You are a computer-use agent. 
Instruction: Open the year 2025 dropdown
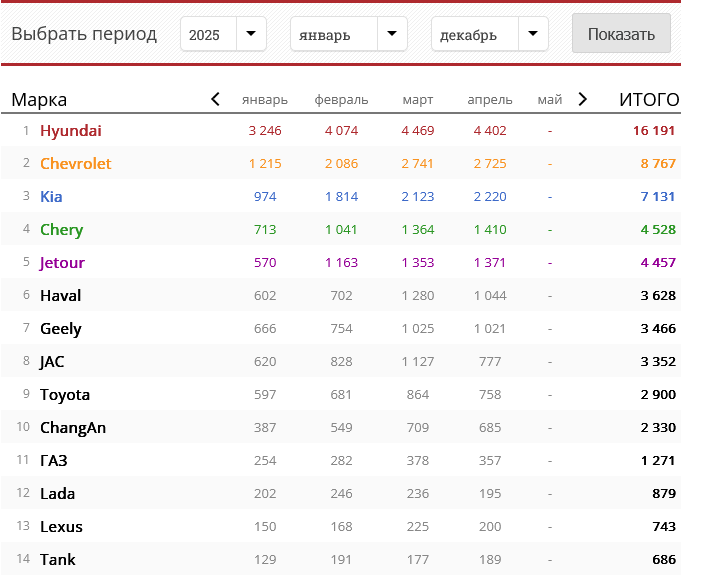(223, 34)
